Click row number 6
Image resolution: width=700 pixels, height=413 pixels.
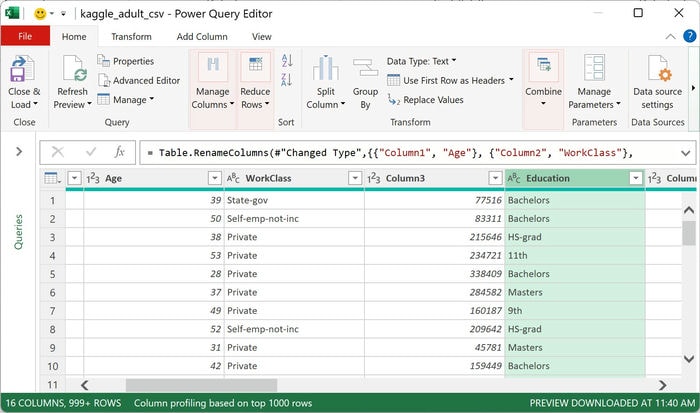[53, 292]
